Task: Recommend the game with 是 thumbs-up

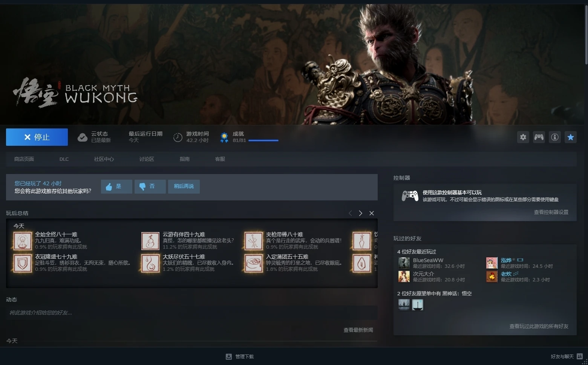Action: 116,186
